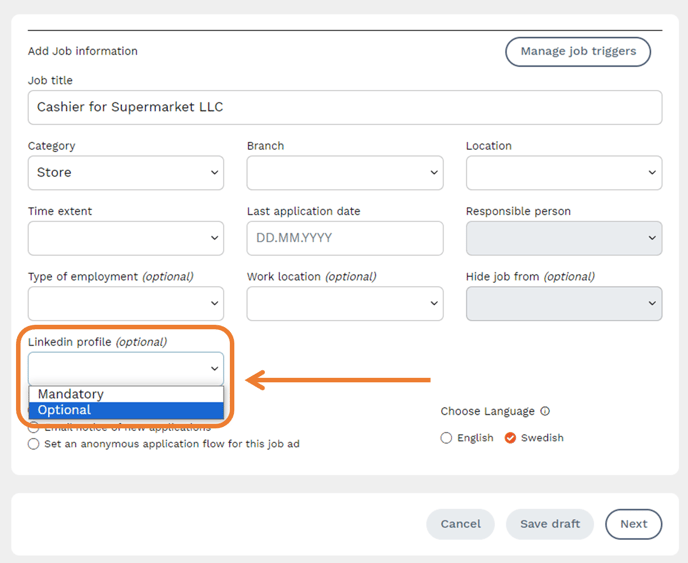Expand the Branch dropdown

(x=344, y=173)
